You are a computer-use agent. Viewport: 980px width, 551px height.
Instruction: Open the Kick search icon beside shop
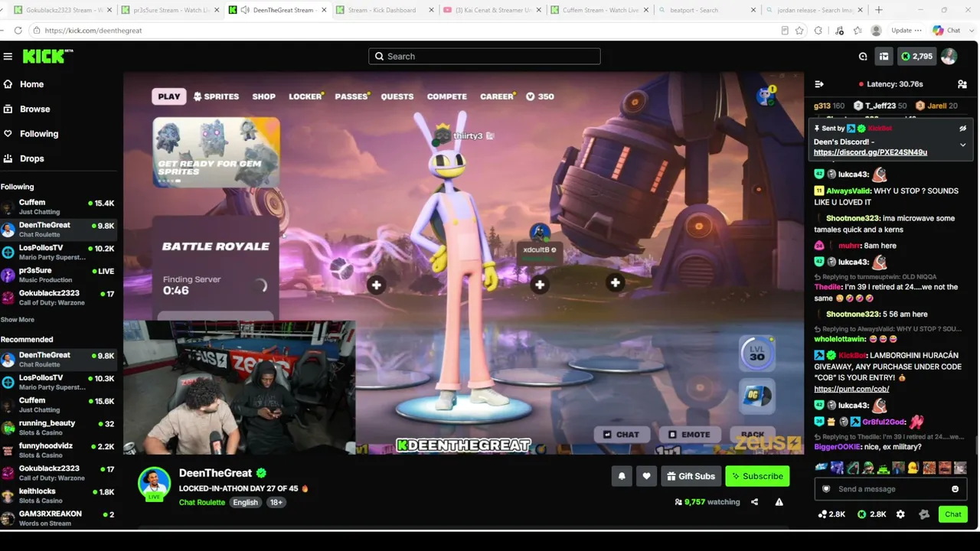[x=863, y=57]
